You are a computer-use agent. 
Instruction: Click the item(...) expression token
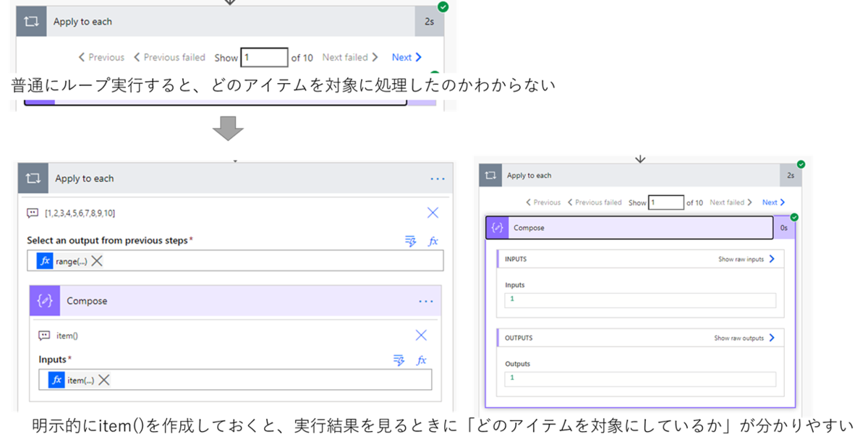pyautogui.click(x=72, y=380)
